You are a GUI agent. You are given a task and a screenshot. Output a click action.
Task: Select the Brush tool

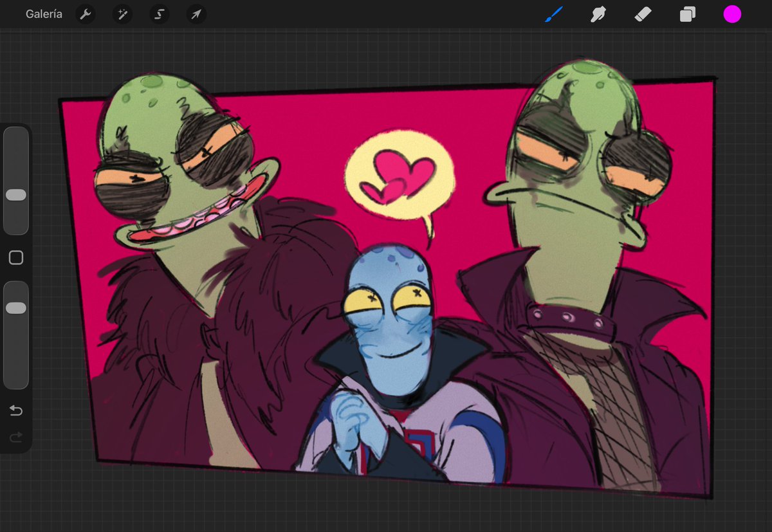553,14
